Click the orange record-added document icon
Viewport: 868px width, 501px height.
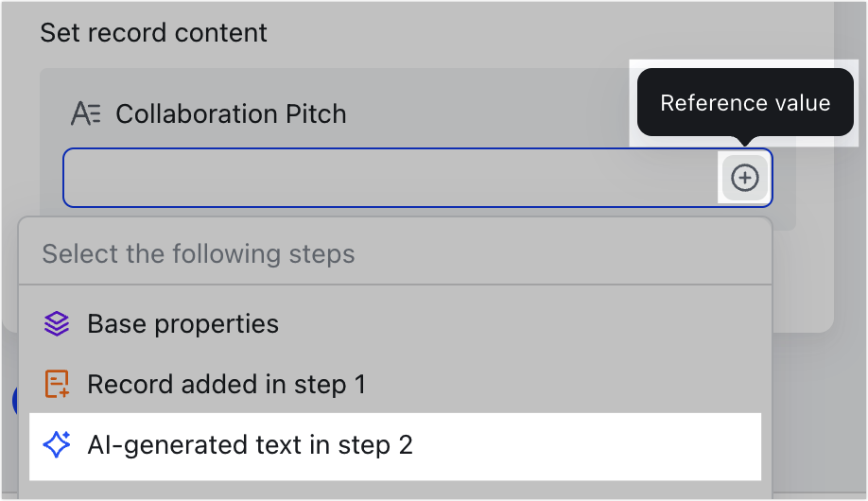coord(57,384)
